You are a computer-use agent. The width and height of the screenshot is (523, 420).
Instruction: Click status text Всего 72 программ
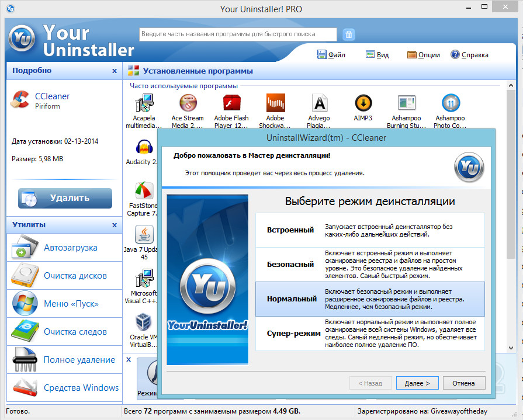click(x=212, y=411)
